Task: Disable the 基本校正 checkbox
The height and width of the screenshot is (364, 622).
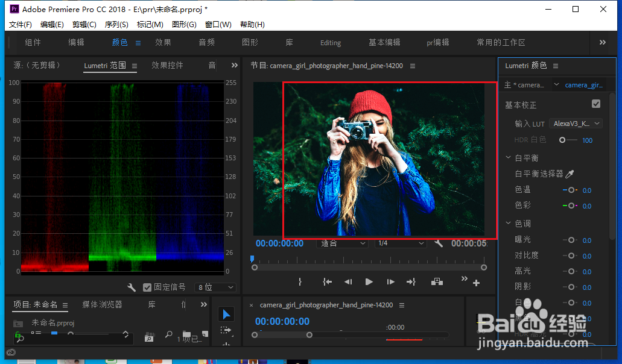Action: (x=596, y=104)
